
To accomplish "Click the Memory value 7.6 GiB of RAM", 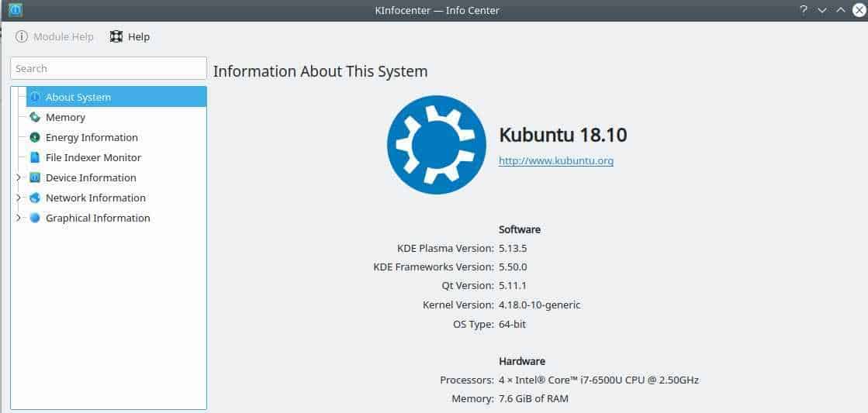I will pyautogui.click(x=534, y=398).
